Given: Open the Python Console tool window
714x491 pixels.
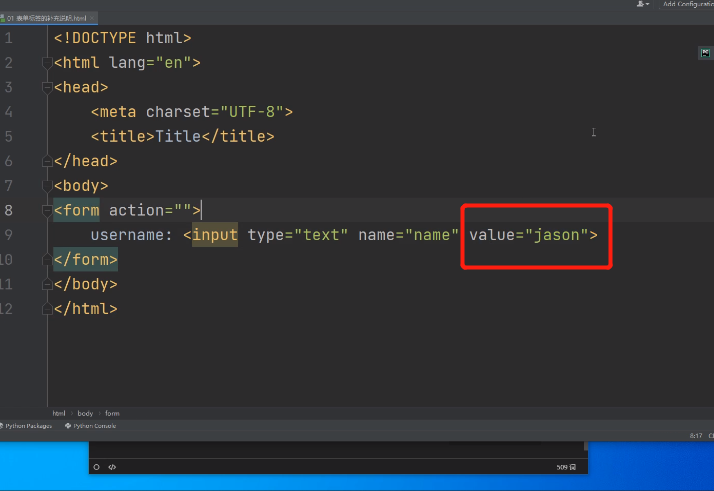Looking at the screenshot, I should click(x=91, y=426).
